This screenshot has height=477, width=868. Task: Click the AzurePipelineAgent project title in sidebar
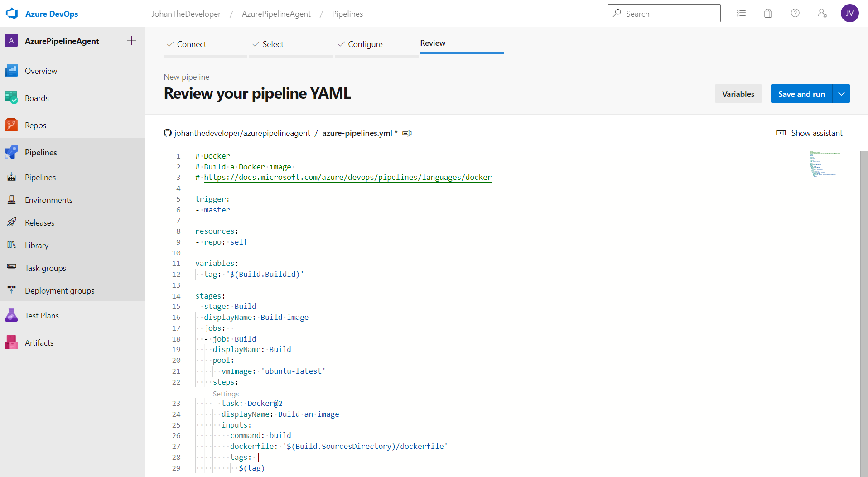(62, 41)
